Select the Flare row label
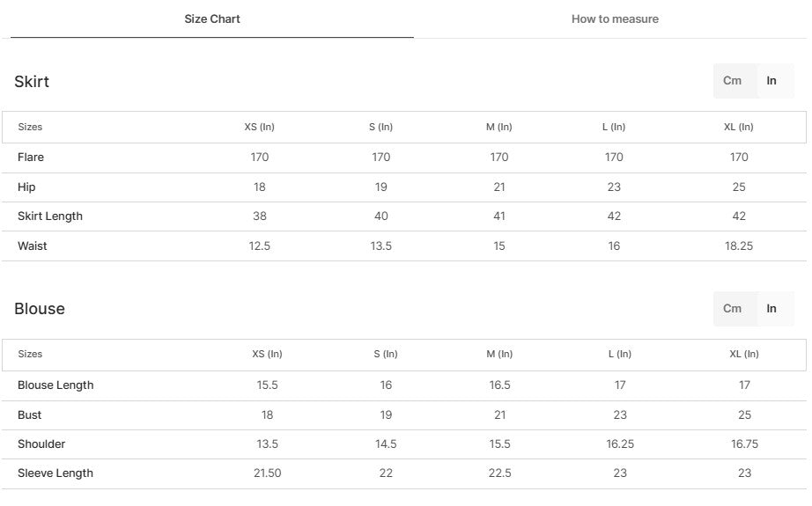The image size is (812, 506). pyautogui.click(x=31, y=158)
